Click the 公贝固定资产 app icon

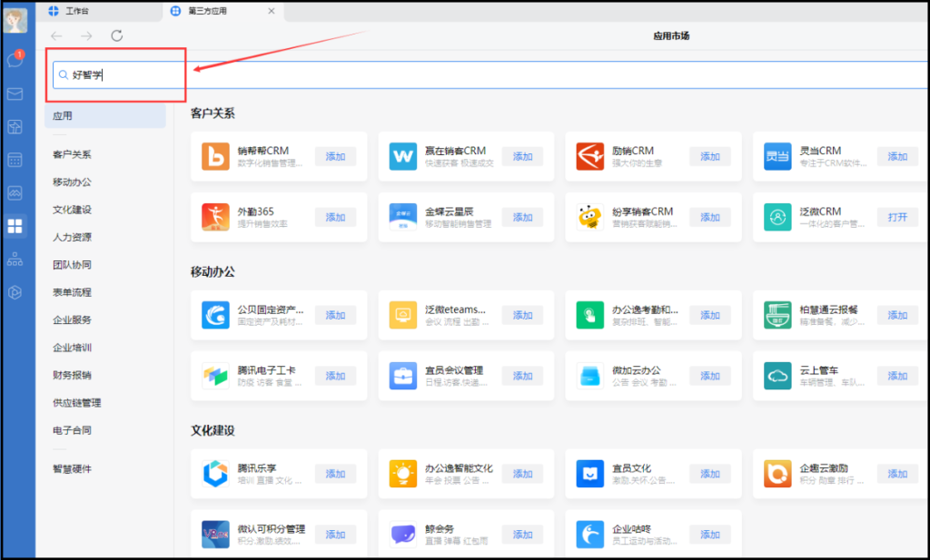pyautogui.click(x=215, y=315)
